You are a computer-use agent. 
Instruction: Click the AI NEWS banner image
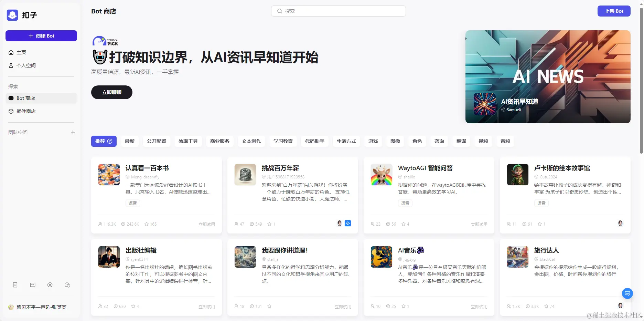tap(548, 77)
